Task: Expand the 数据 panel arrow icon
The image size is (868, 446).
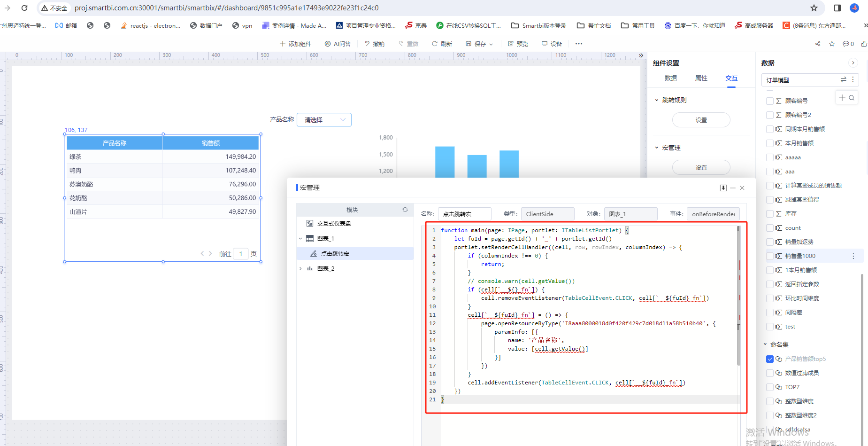Action: pos(853,63)
